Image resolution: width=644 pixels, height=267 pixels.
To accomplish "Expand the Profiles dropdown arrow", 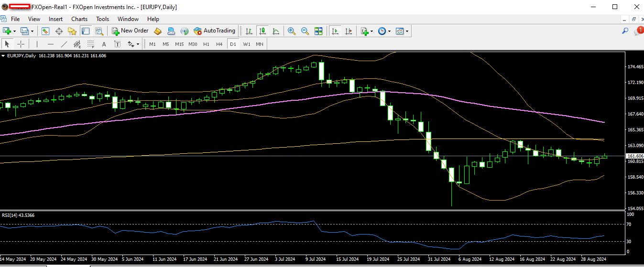I will [x=33, y=31].
